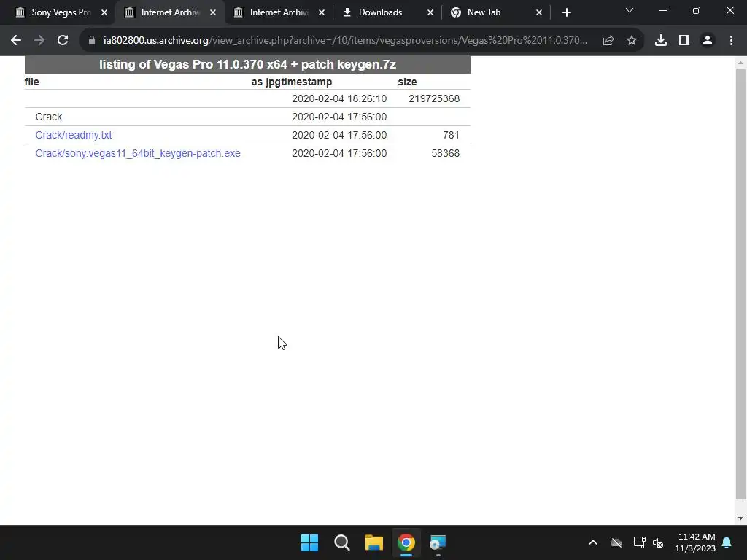
Task: Close the Downloads tab
Action: pos(430,12)
